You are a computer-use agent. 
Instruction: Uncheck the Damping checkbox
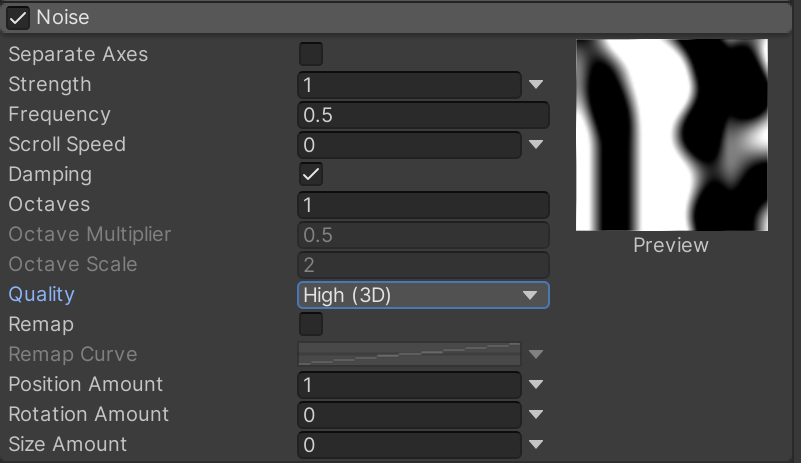311,174
